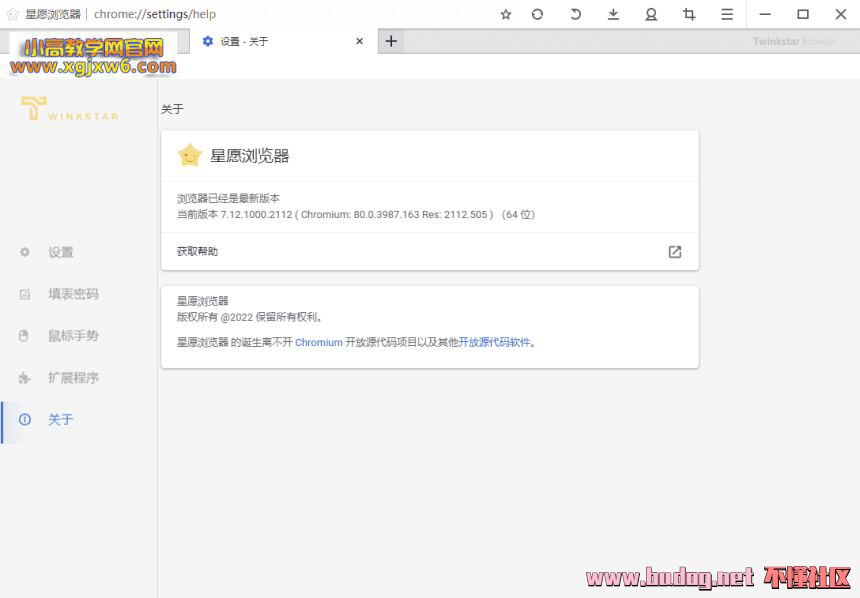This screenshot has width=860, height=598.
Task: Follow the Chromium hyperlink
Action: (x=319, y=342)
